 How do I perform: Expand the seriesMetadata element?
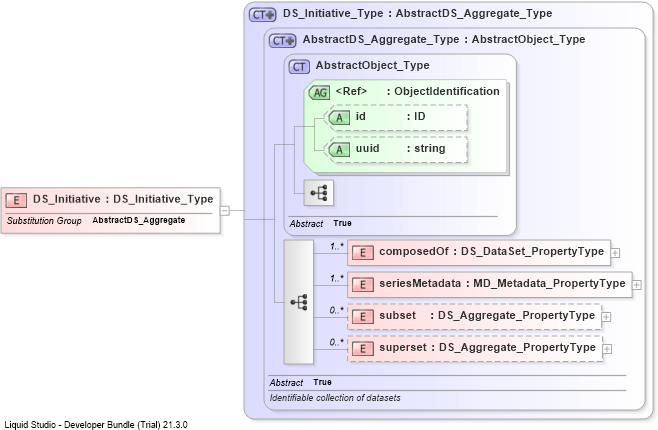click(637, 285)
